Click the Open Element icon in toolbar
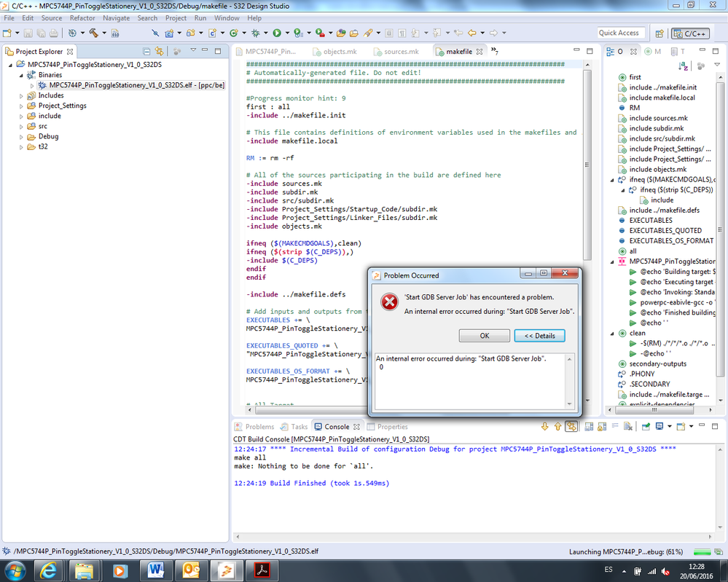This screenshot has height=582, width=728. [x=341, y=33]
